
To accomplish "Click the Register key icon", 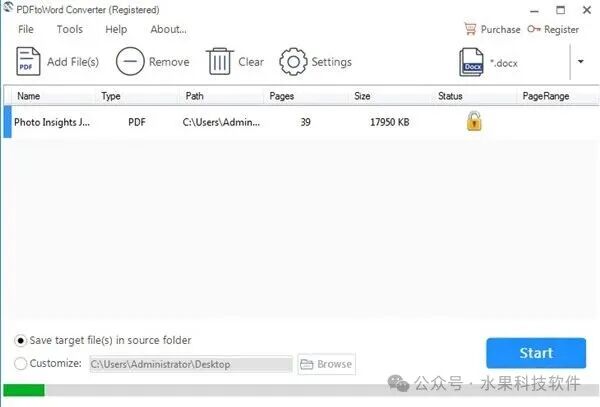I will tap(534, 29).
